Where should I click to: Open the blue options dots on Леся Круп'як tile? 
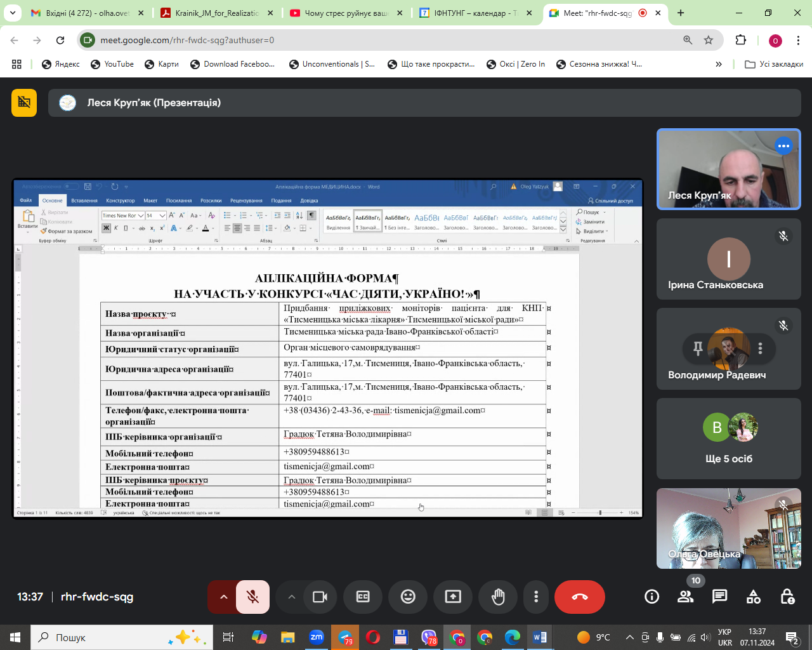tap(784, 146)
